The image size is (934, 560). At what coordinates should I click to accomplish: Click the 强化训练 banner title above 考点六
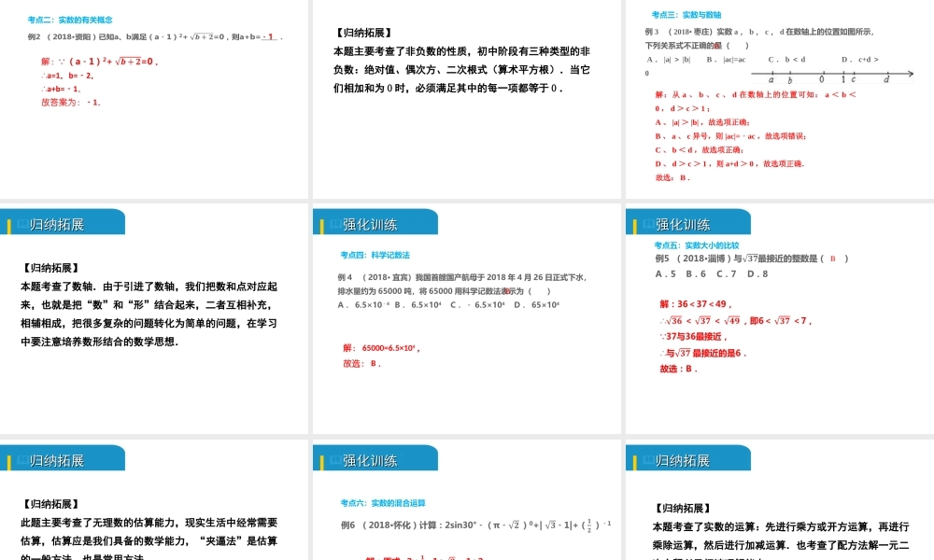[369, 461]
